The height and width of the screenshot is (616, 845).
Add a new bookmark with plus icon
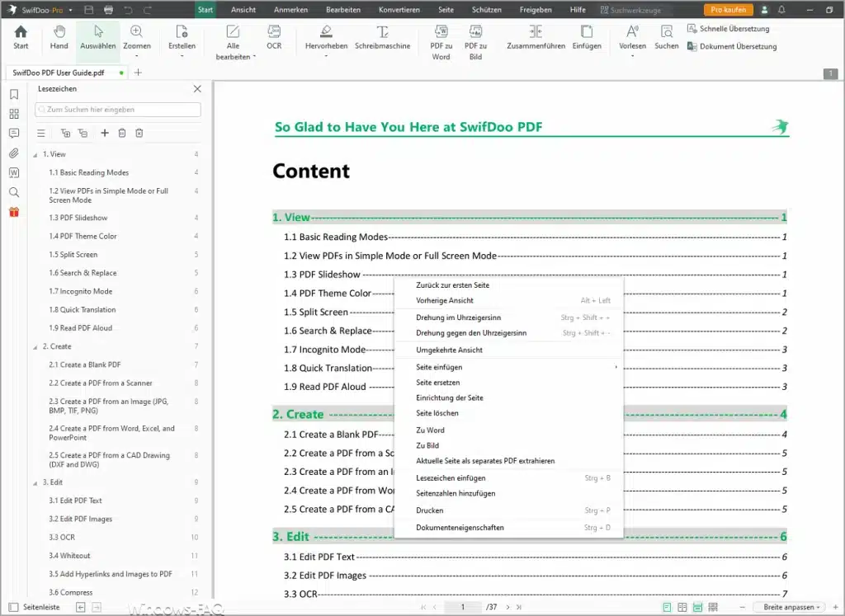click(x=105, y=133)
